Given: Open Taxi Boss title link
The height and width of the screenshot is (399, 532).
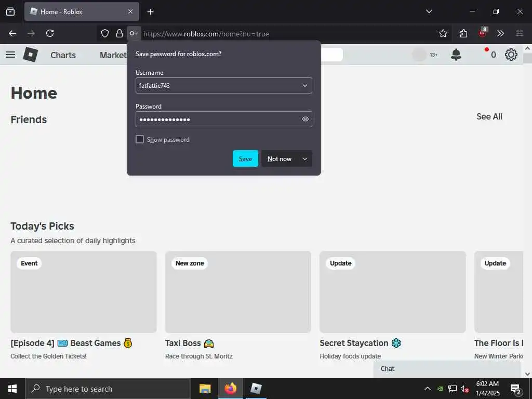Looking at the screenshot, I should pos(189,343).
